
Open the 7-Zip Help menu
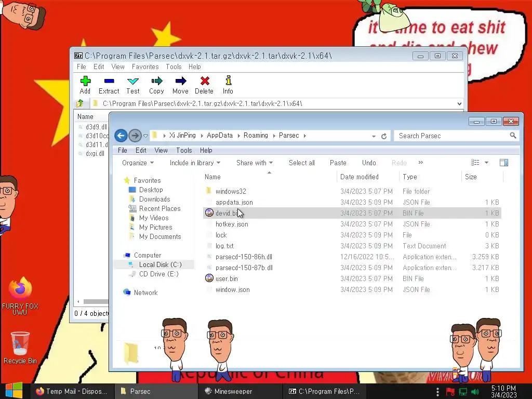(x=195, y=66)
